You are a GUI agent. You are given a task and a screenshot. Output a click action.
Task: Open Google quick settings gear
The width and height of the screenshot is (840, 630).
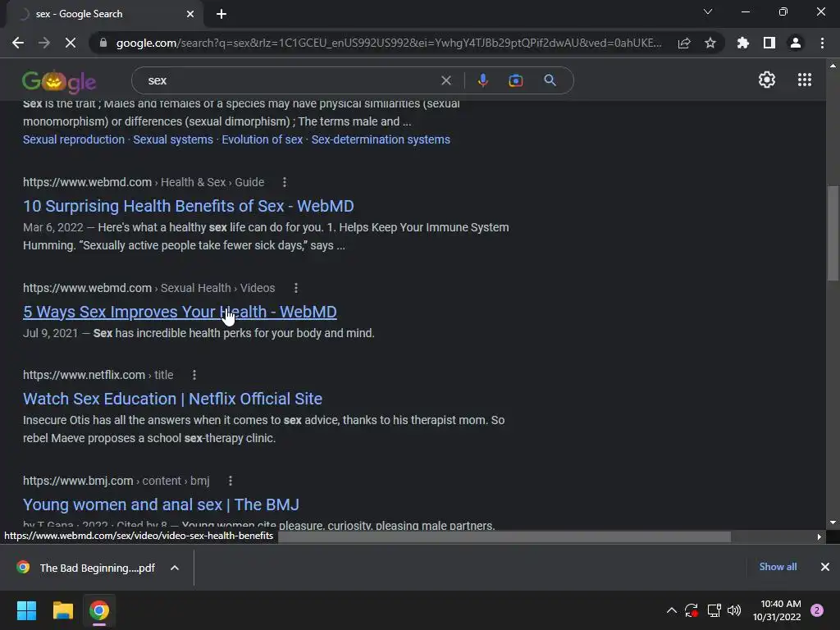coord(767,80)
